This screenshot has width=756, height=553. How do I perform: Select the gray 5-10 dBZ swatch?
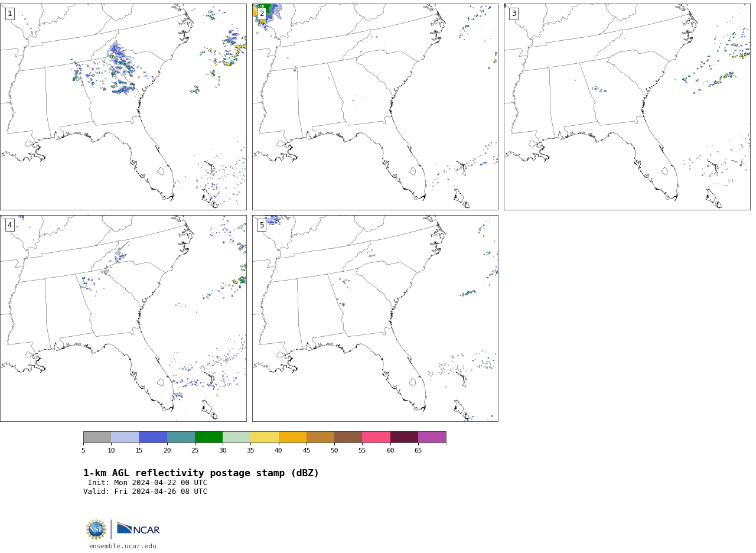[x=97, y=437]
